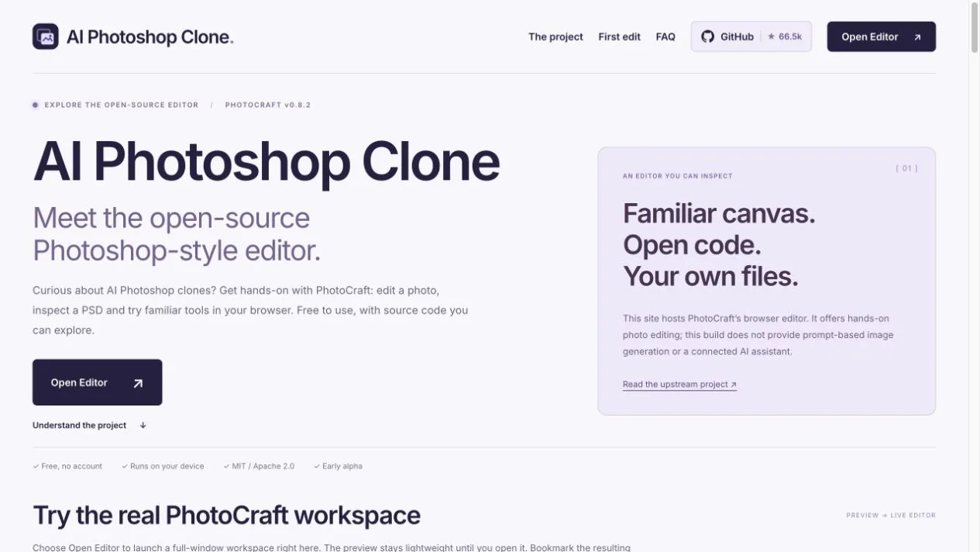Click arrow icon in header Open Editor

[x=917, y=37]
